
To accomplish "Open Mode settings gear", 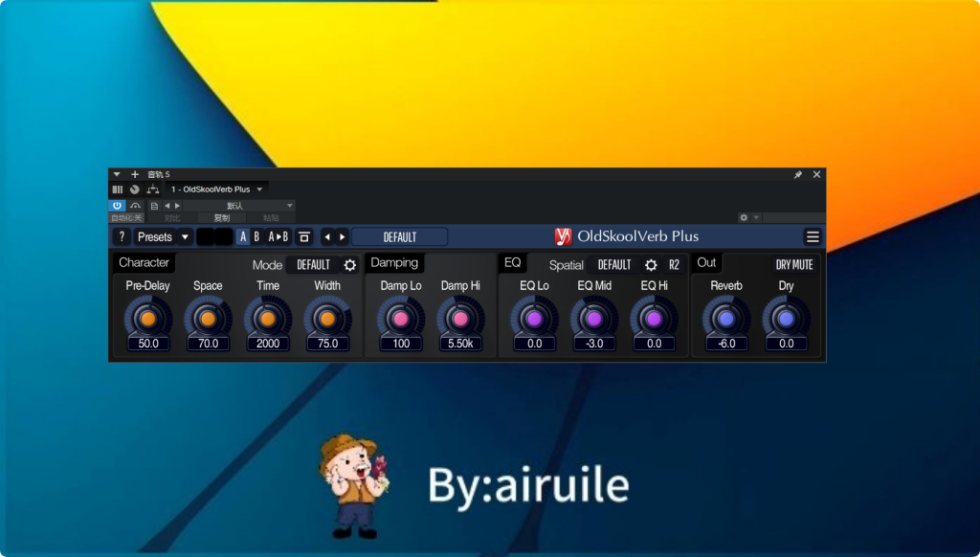I will (x=350, y=265).
